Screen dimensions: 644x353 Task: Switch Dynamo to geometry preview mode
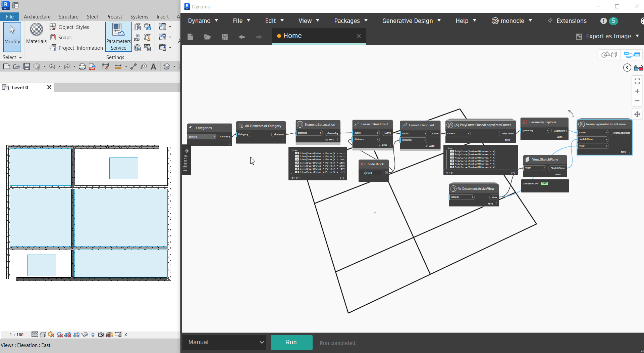tap(609, 54)
